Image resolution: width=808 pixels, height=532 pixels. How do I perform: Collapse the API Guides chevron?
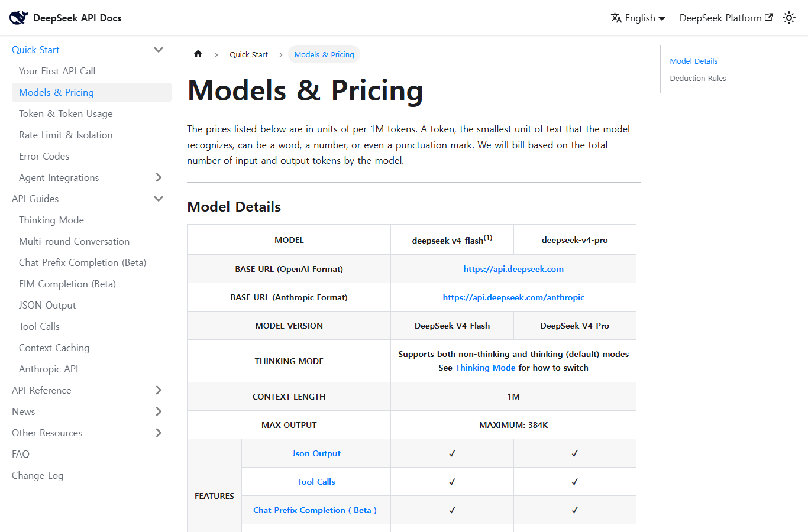point(159,199)
